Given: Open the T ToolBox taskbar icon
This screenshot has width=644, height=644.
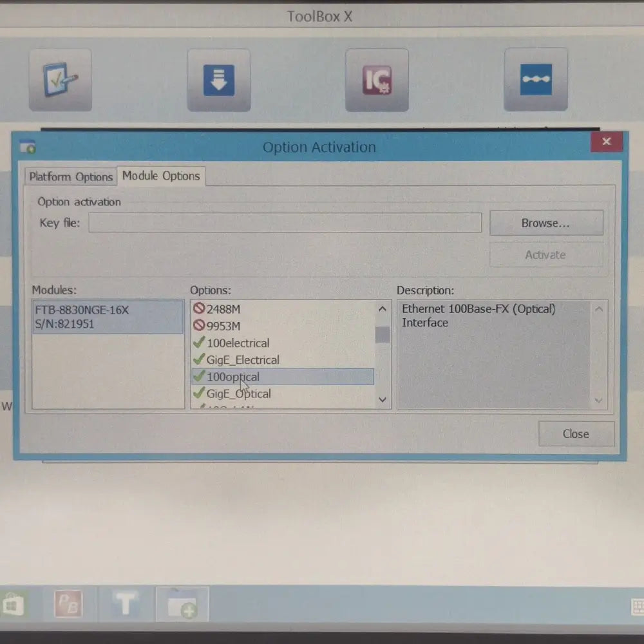Looking at the screenshot, I should pyautogui.click(x=126, y=605).
